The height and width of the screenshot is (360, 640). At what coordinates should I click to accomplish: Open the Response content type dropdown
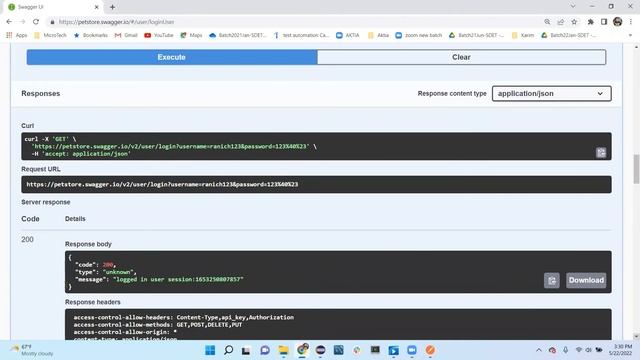point(551,93)
